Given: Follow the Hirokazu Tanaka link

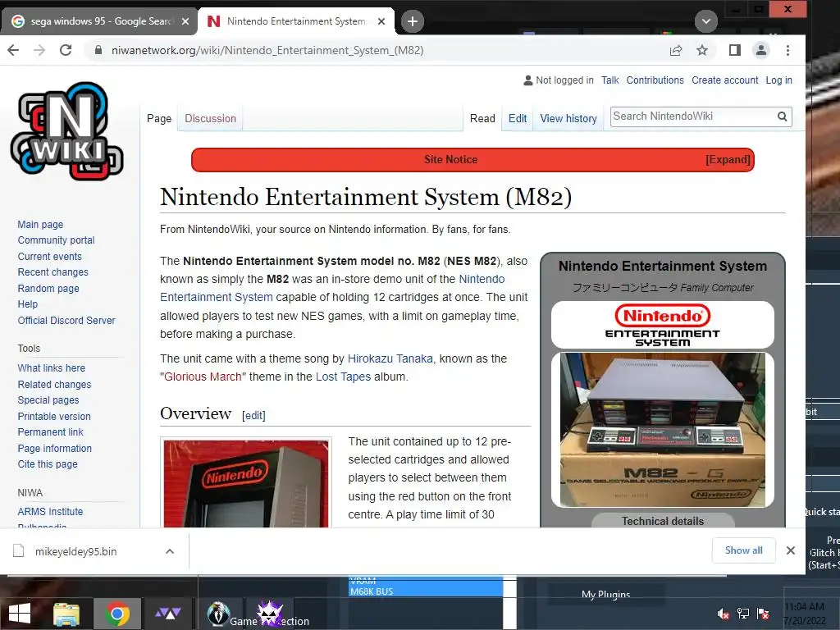Looking at the screenshot, I should pyautogui.click(x=390, y=358).
